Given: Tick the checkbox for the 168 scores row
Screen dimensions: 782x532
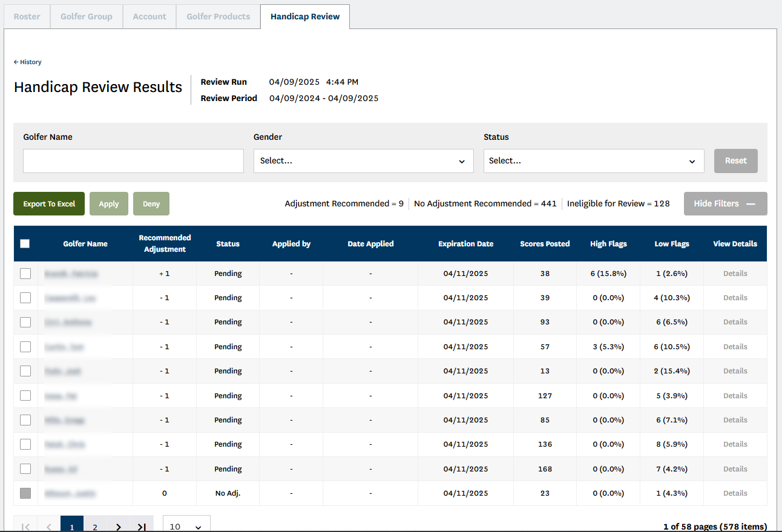Looking at the screenshot, I should (x=25, y=469).
